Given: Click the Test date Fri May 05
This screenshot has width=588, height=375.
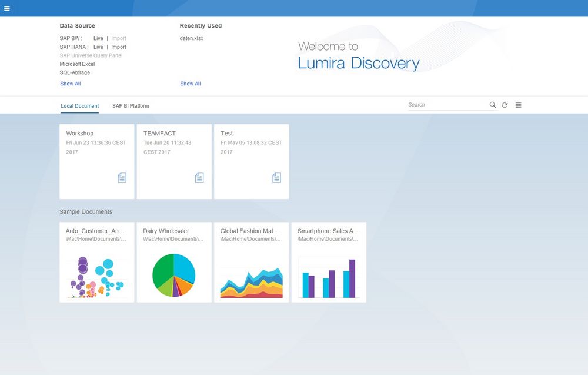Looking at the screenshot, I should 251,147.
